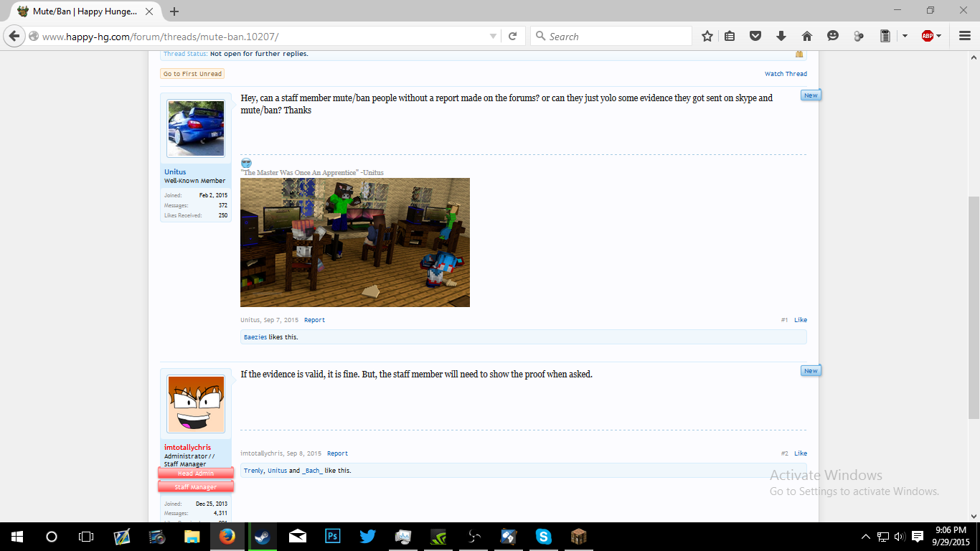This screenshot has height=551, width=980.
Task: Report imtotallychris's post #2
Action: point(337,453)
